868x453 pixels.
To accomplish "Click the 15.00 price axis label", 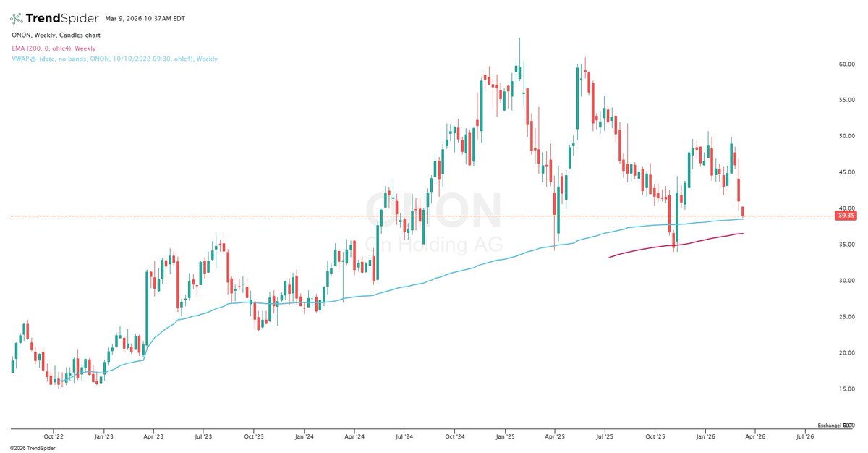I will [846, 389].
